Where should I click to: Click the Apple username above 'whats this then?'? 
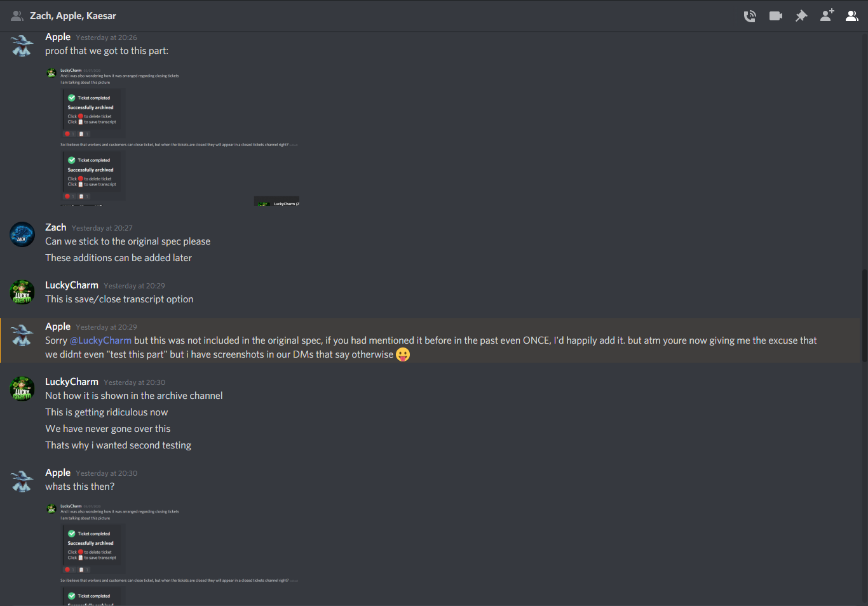click(58, 473)
